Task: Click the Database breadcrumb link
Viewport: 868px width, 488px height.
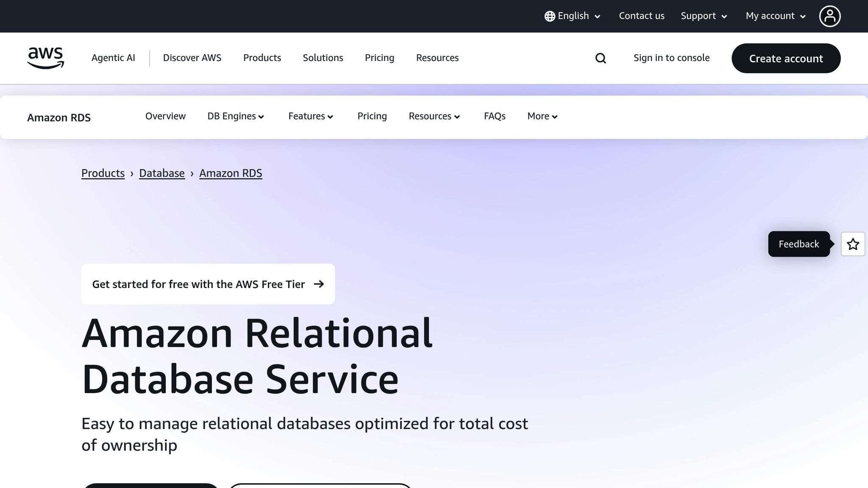Action: click(162, 173)
